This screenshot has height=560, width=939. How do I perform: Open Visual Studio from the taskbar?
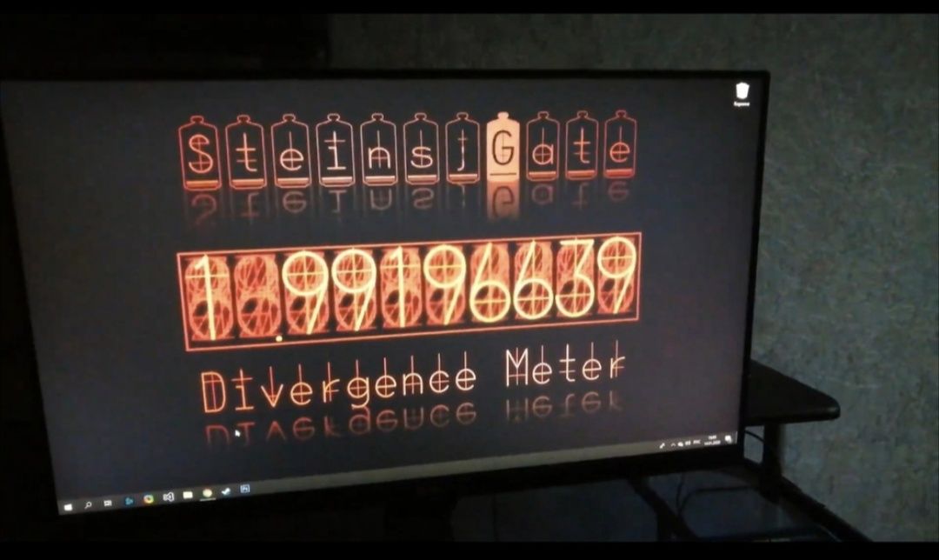click(x=169, y=497)
